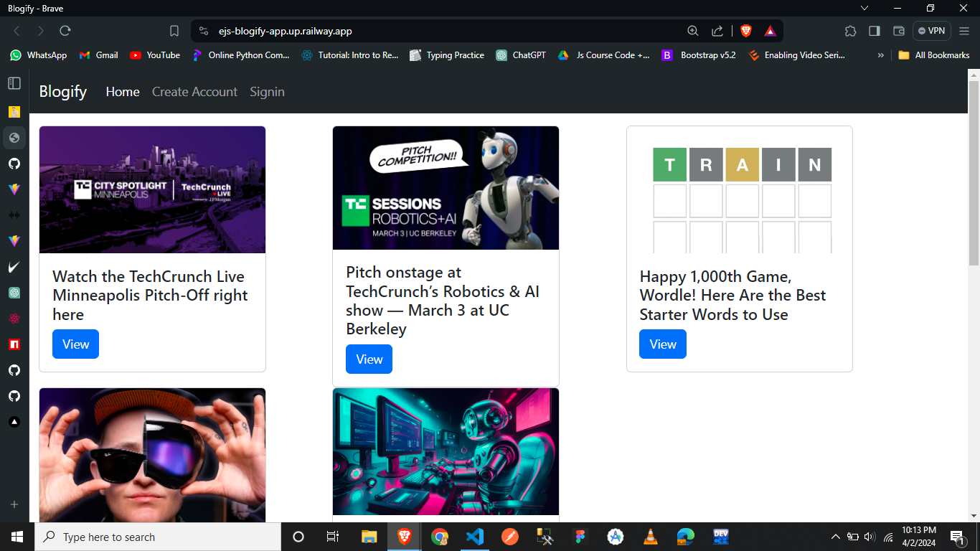
Task: Open Figma from taskbar
Action: (x=580, y=537)
